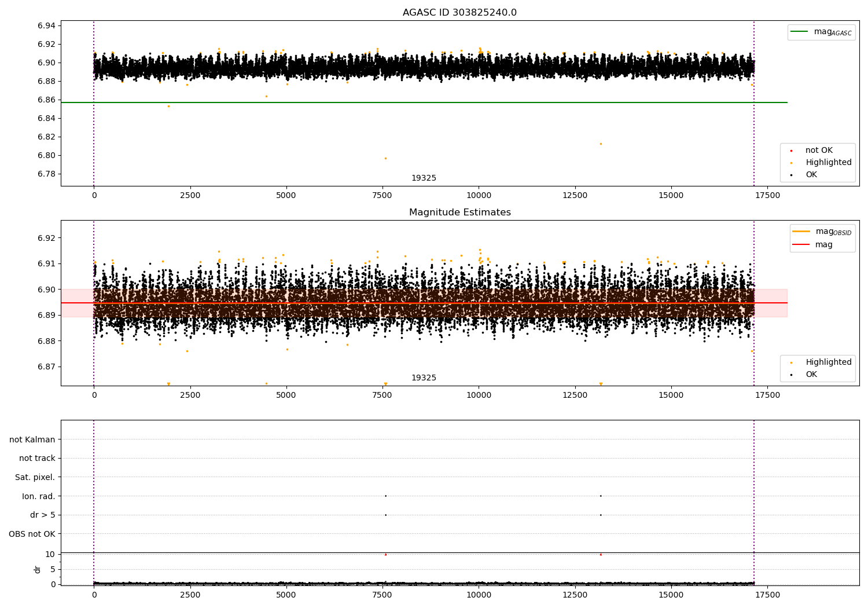The image size is (868, 608).
Task: Select 'Highlighted' legend entry in Magnitude Estimates plot
Action: pyautogui.click(x=828, y=362)
